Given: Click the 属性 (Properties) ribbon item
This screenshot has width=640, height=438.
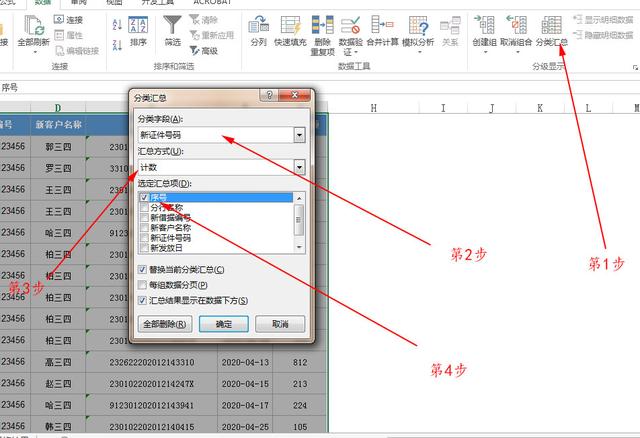Looking at the screenshot, I should pos(69,35).
